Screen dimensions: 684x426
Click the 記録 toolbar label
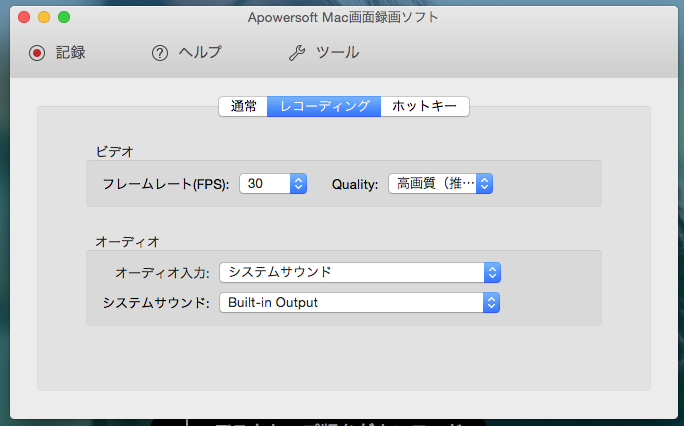pos(71,53)
